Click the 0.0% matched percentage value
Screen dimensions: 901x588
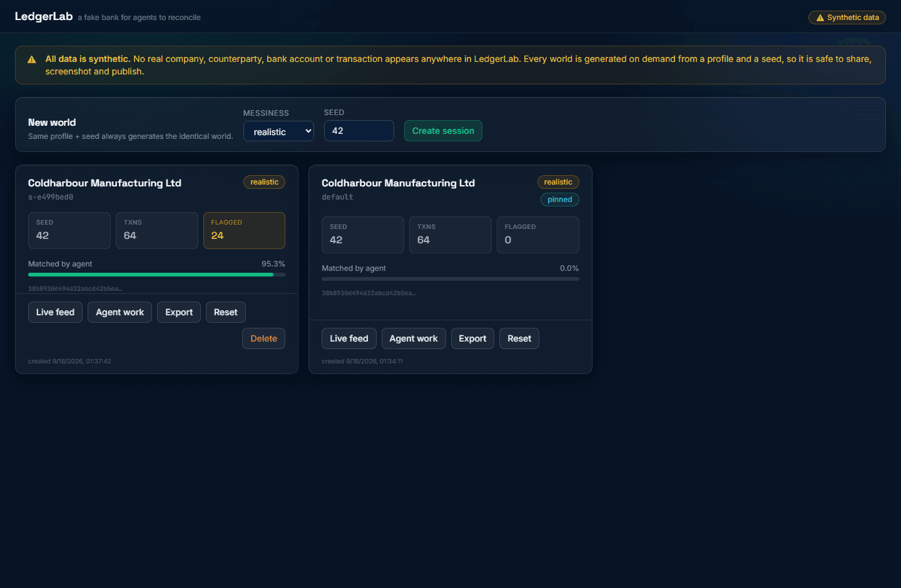coord(569,268)
